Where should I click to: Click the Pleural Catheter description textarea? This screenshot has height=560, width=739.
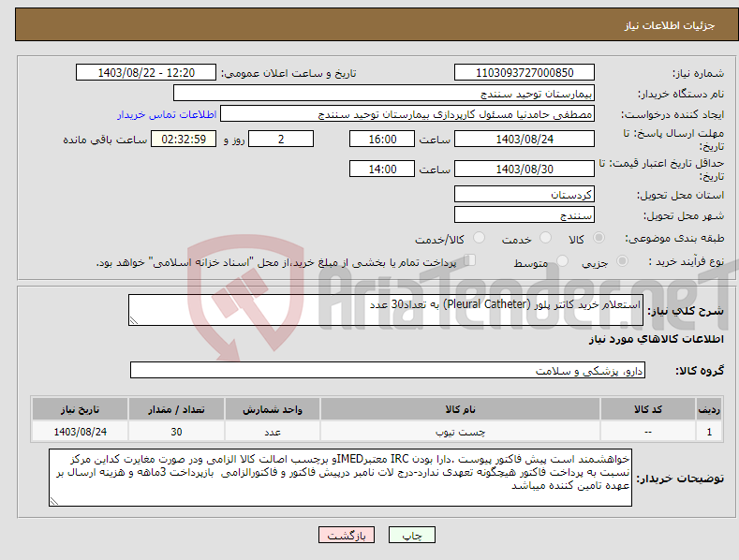coord(386,310)
